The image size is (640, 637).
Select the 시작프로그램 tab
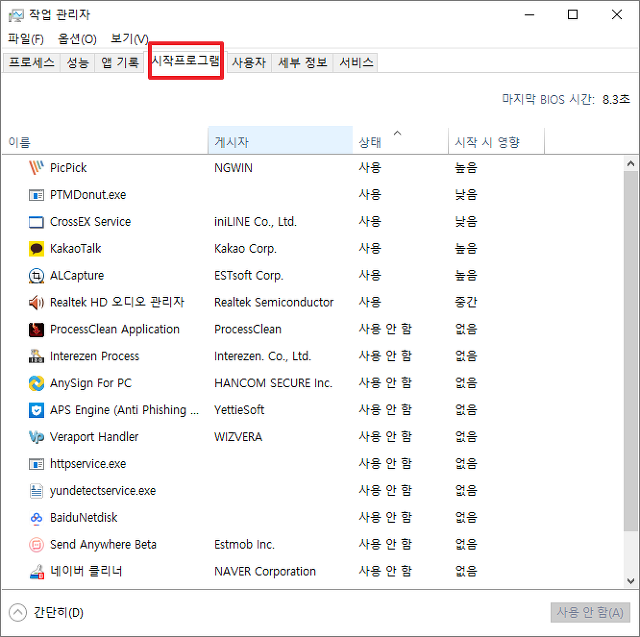point(186,61)
